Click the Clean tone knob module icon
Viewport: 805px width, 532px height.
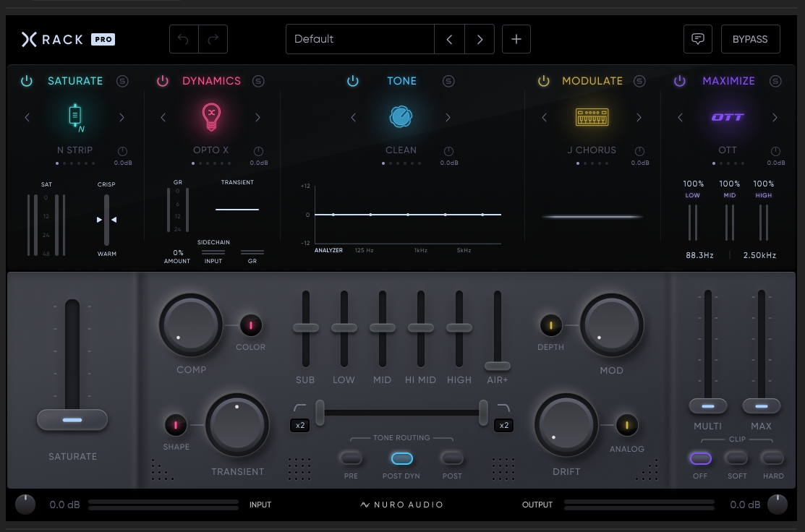point(401,117)
